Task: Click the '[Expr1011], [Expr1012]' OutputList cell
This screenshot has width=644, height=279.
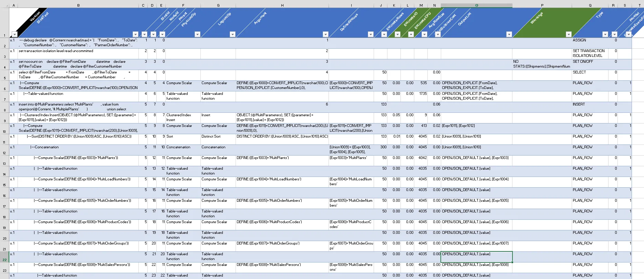Action: coord(477,129)
